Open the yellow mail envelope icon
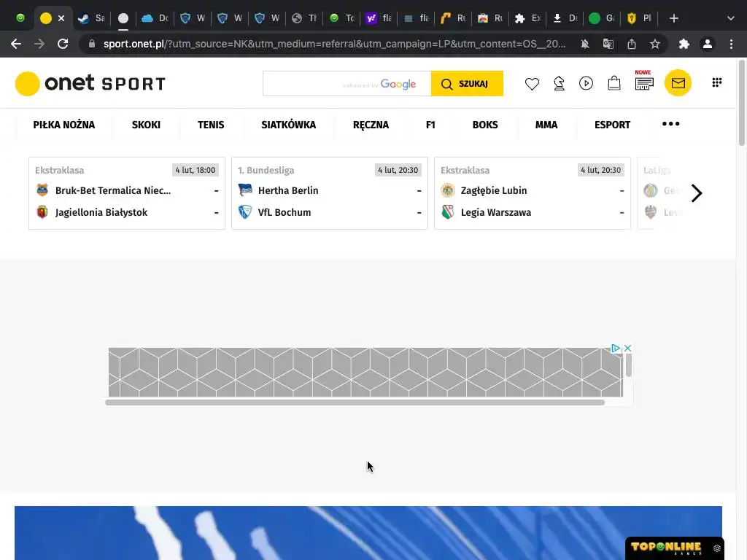 tap(678, 83)
